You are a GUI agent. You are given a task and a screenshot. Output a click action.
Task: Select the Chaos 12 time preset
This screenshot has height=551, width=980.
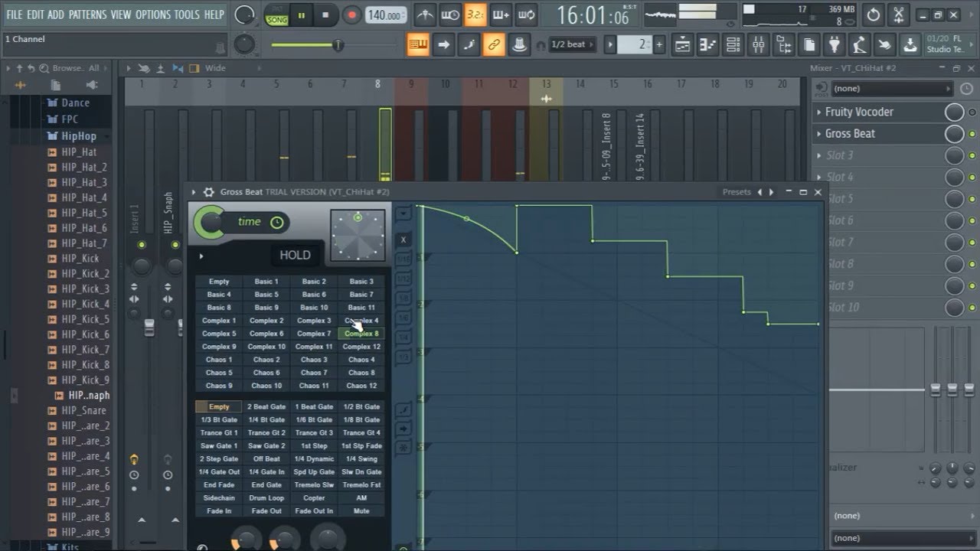click(x=361, y=386)
